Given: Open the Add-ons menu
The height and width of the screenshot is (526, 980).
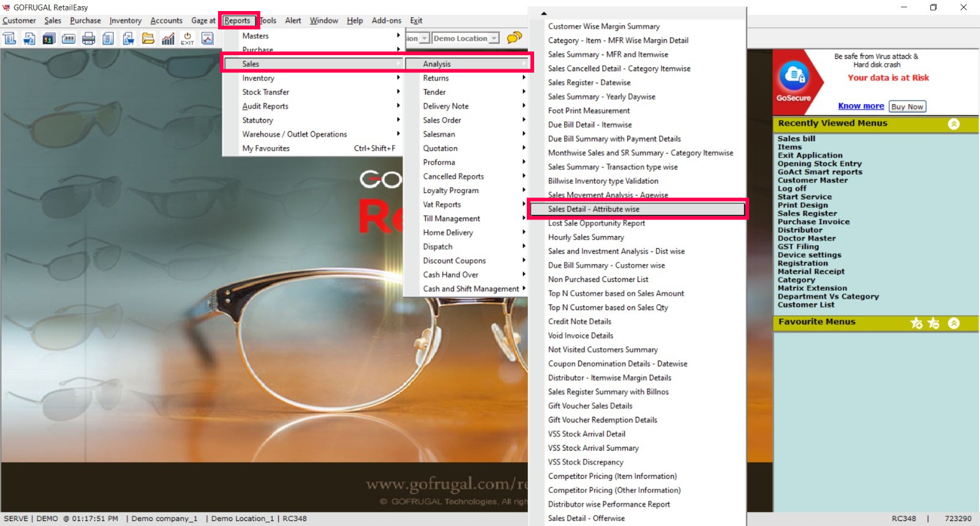Looking at the screenshot, I should pyautogui.click(x=386, y=20).
